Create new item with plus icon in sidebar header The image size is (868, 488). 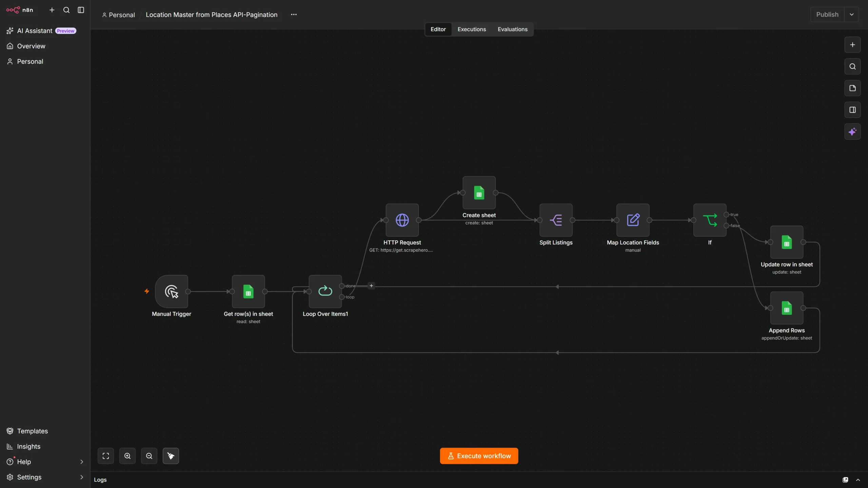pyautogui.click(x=52, y=10)
